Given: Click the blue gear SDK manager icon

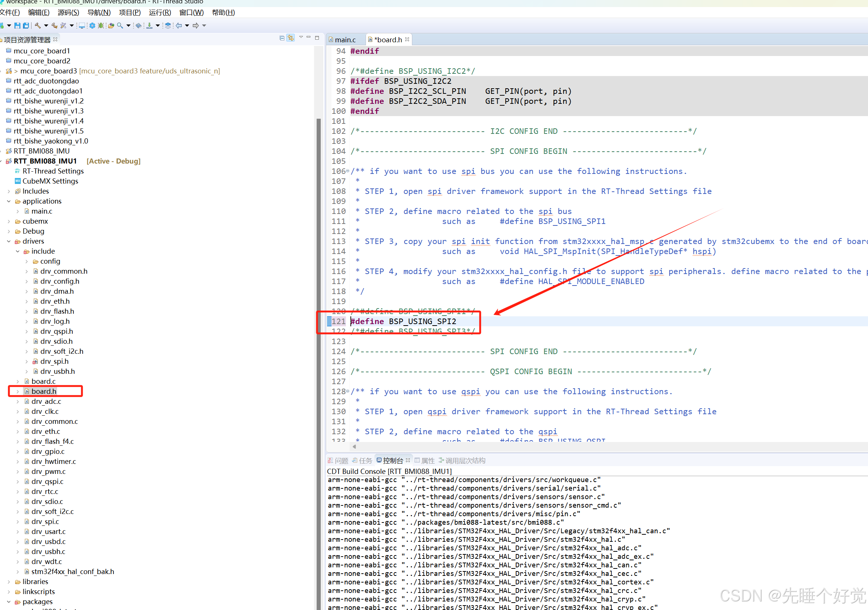Looking at the screenshot, I should 92,26.
